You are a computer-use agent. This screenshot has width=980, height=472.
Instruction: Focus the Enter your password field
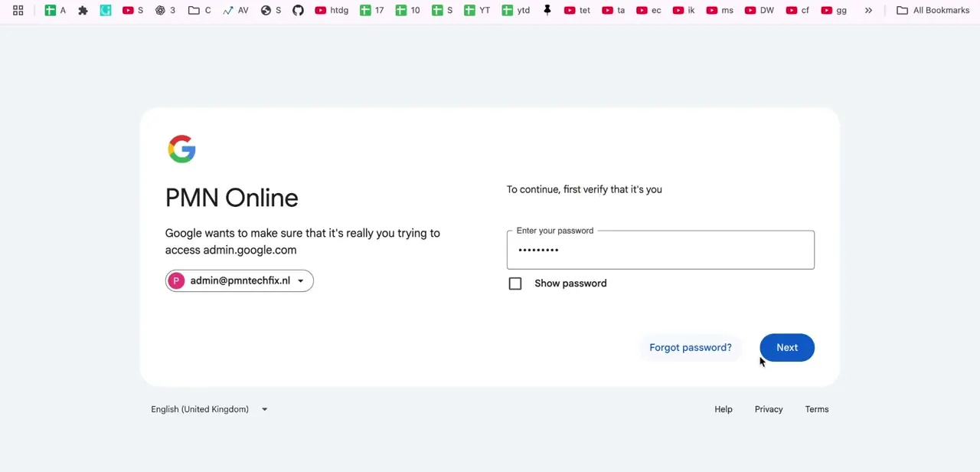tap(660, 250)
